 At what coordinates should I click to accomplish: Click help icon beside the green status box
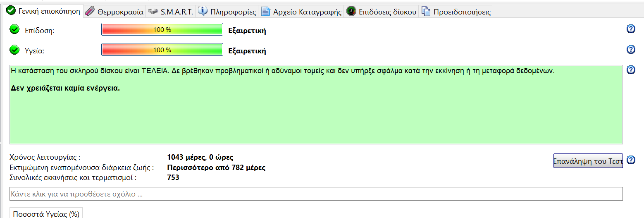point(631,69)
